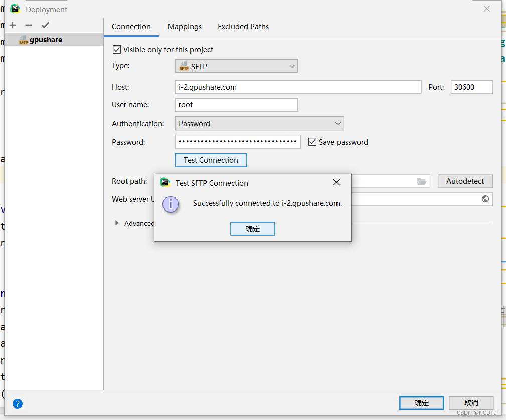The width and height of the screenshot is (506, 420).
Task: Confirm the successful connection with 确定
Action: (x=252, y=228)
